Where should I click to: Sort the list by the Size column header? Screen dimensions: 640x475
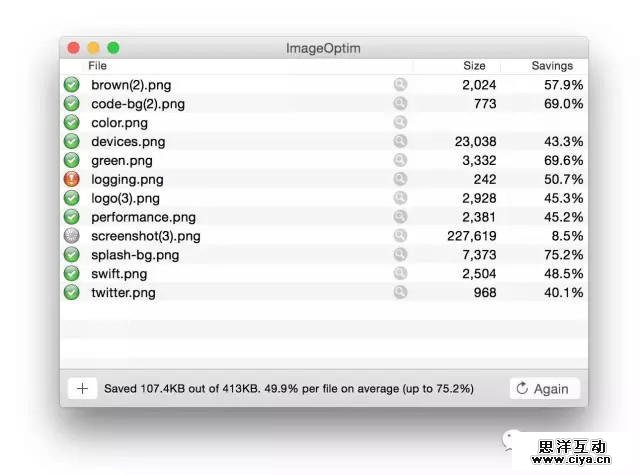pos(474,66)
